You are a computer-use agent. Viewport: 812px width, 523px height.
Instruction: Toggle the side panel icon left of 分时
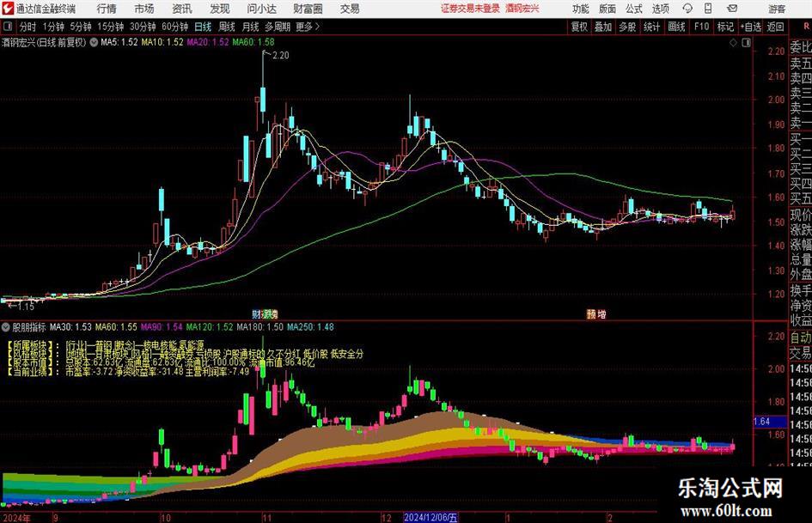pyautogui.click(x=8, y=27)
